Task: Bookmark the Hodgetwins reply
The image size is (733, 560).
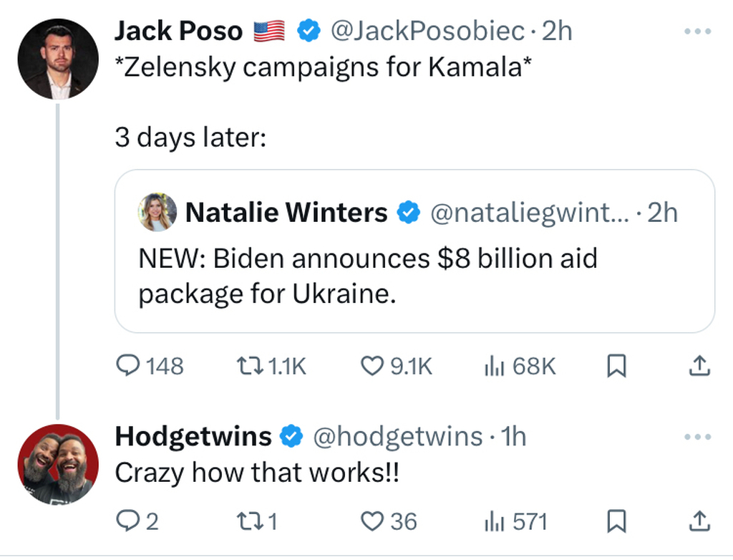Action: 616,521
